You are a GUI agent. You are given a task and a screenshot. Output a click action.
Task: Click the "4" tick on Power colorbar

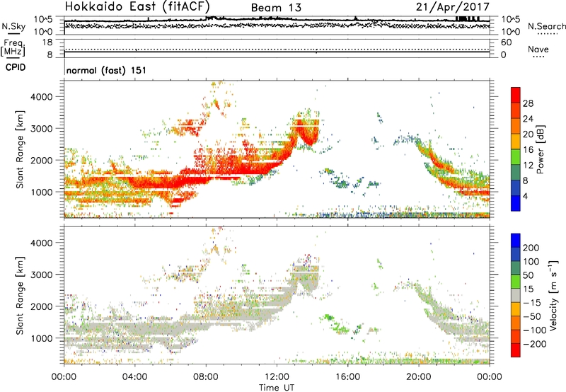click(526, 196)
